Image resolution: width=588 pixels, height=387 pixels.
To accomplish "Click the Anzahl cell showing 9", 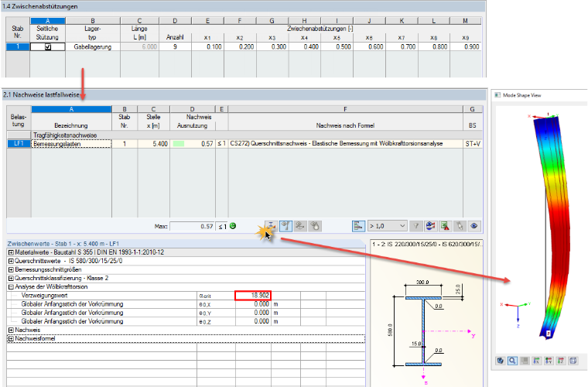I will [175, 47].
